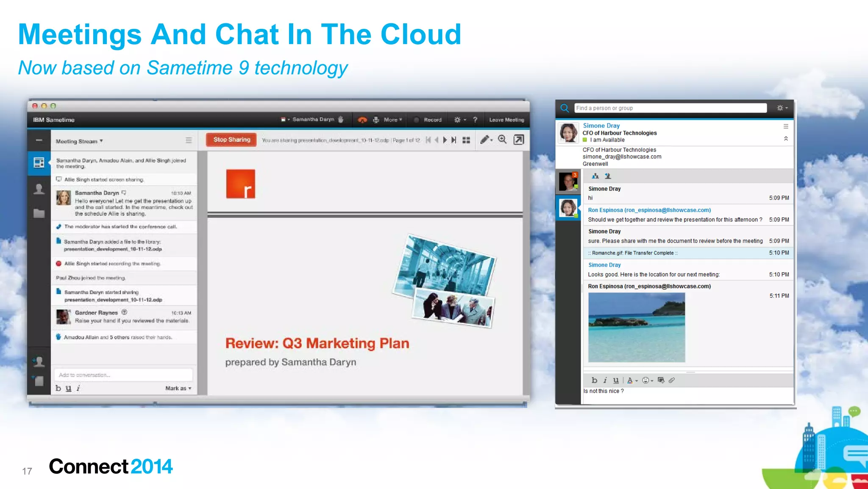Click the Find a person or group field

(x=670, y=108)
